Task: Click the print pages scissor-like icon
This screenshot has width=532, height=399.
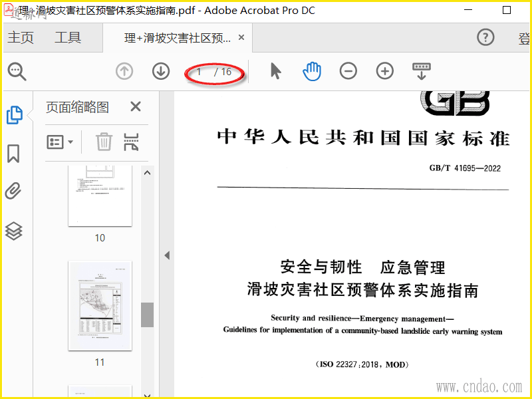Action: (x=131, y=142)
